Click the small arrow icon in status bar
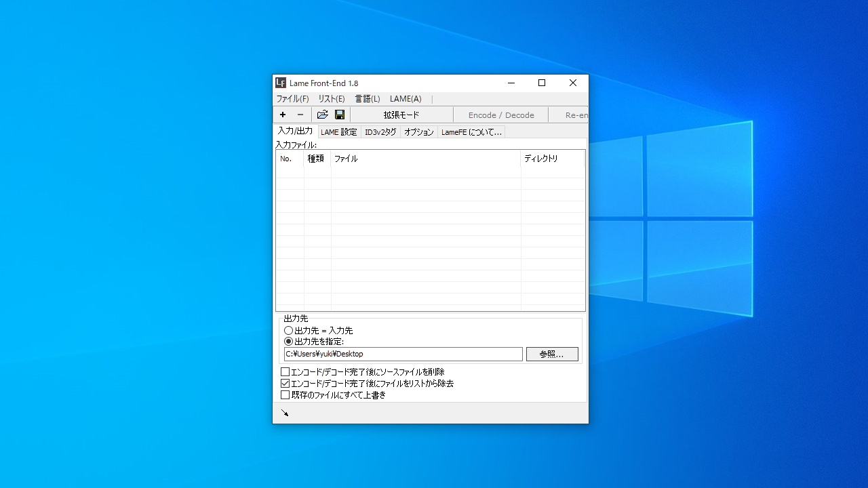Screen dimensions: 868x488 [285, 413]
